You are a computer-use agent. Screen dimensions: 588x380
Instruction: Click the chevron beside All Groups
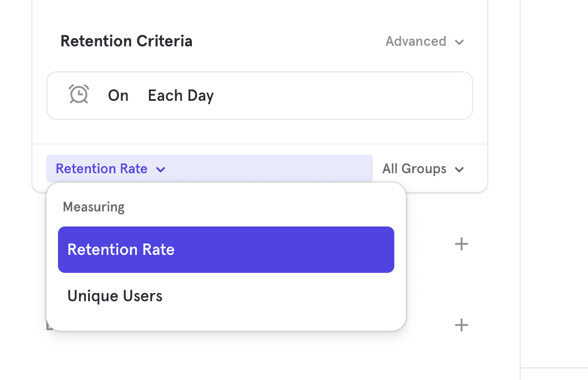(459, 170)
